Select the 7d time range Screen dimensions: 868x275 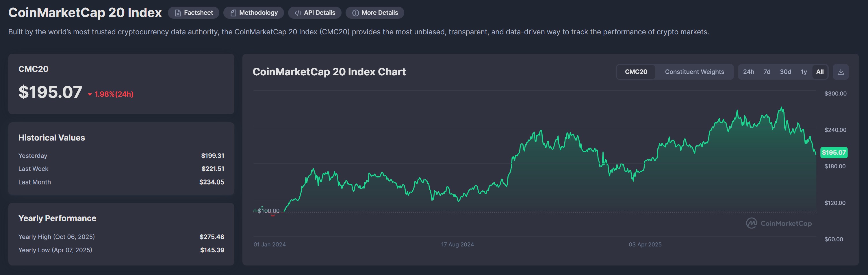click(x=767, y=72)
